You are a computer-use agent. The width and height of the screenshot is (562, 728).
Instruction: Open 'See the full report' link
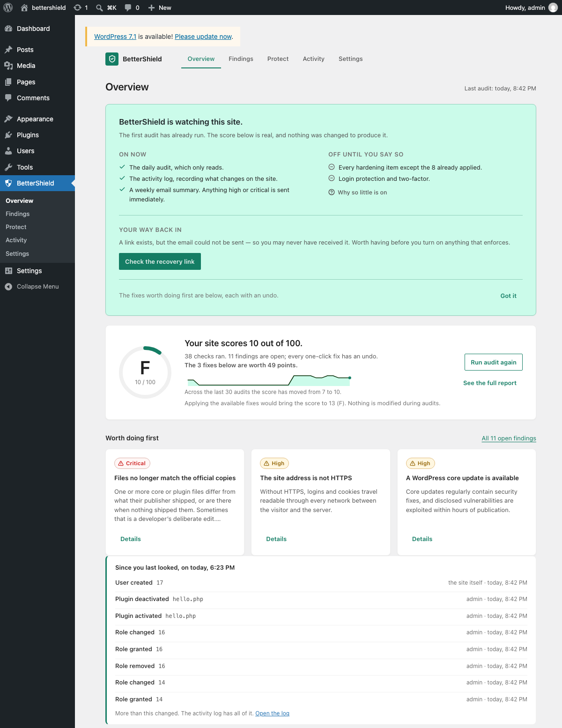489,383
